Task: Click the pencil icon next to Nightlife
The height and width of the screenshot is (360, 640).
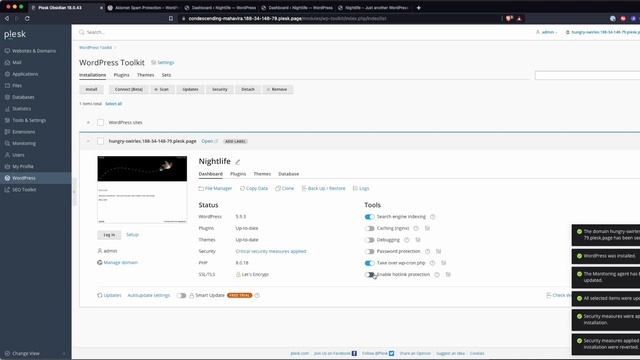Action: (238, 162)
